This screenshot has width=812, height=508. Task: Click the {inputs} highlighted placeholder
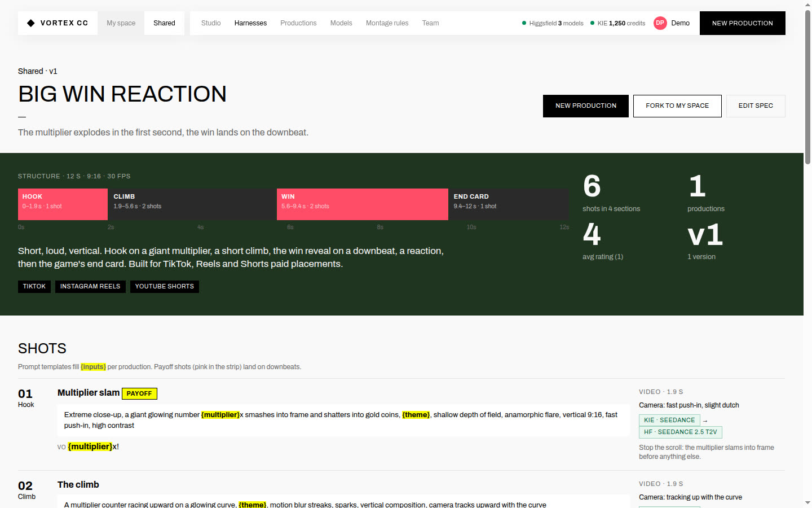click(93, 367)
